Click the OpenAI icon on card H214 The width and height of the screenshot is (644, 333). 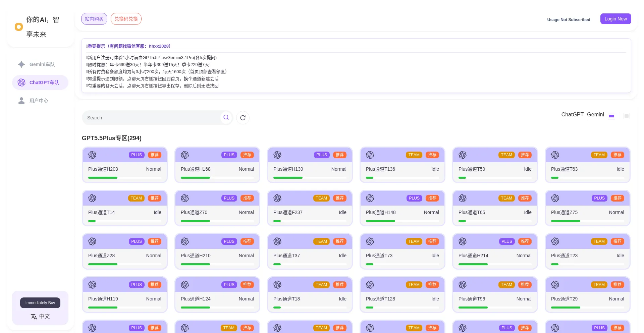click(x=463, y=241)
